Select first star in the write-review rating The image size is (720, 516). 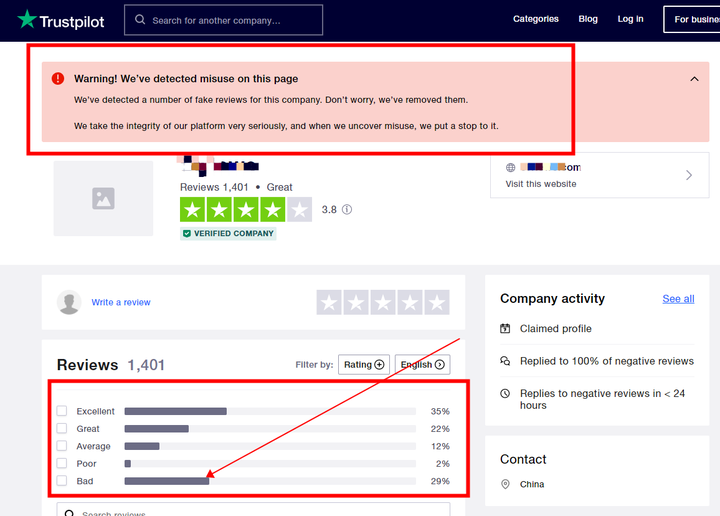[329, 302]
